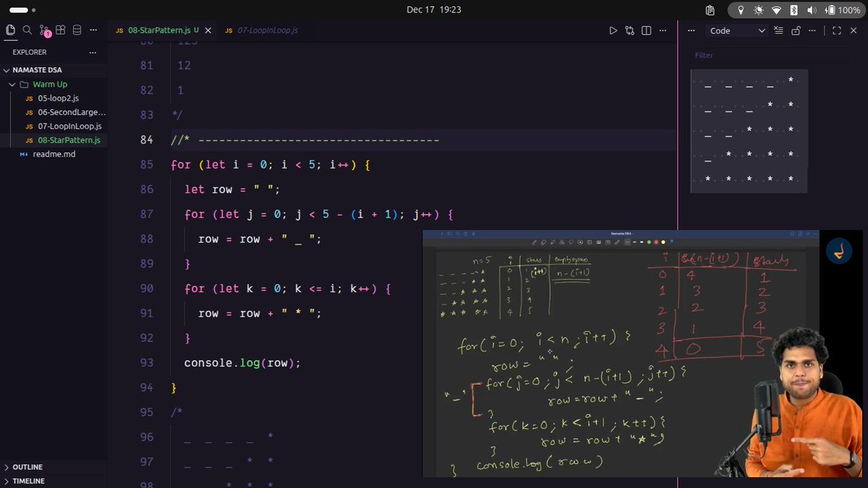This screenshot has width=868, height=488.
Task: Open the Extensions view icon
Action: (x=61, y=30)
